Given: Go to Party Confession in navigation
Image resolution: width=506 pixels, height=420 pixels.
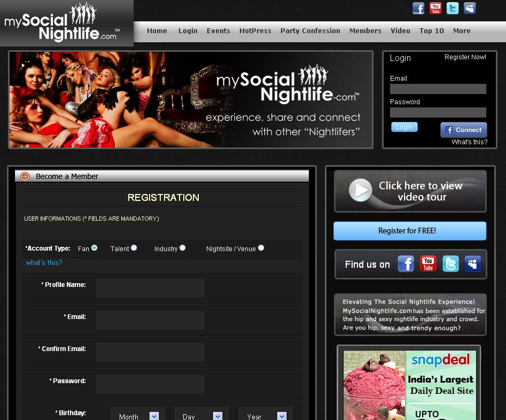Looking at the screenshot, I should tap(310, 31).
